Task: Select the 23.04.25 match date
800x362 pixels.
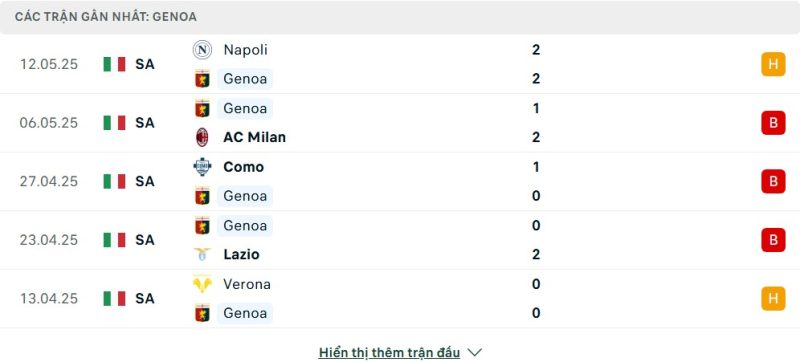Action: pos(49,240)
